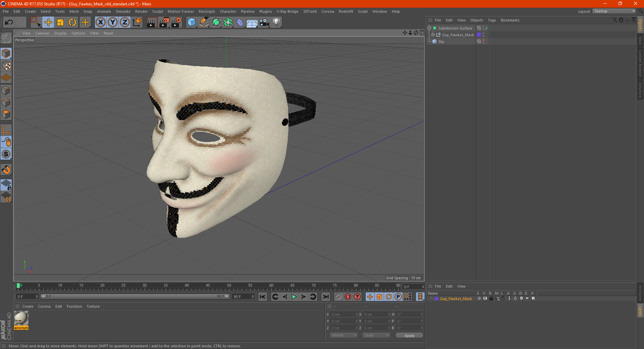Viewport: 644px width, 349px height.
Task: Click the X position input field
Action: coord(343,314)
